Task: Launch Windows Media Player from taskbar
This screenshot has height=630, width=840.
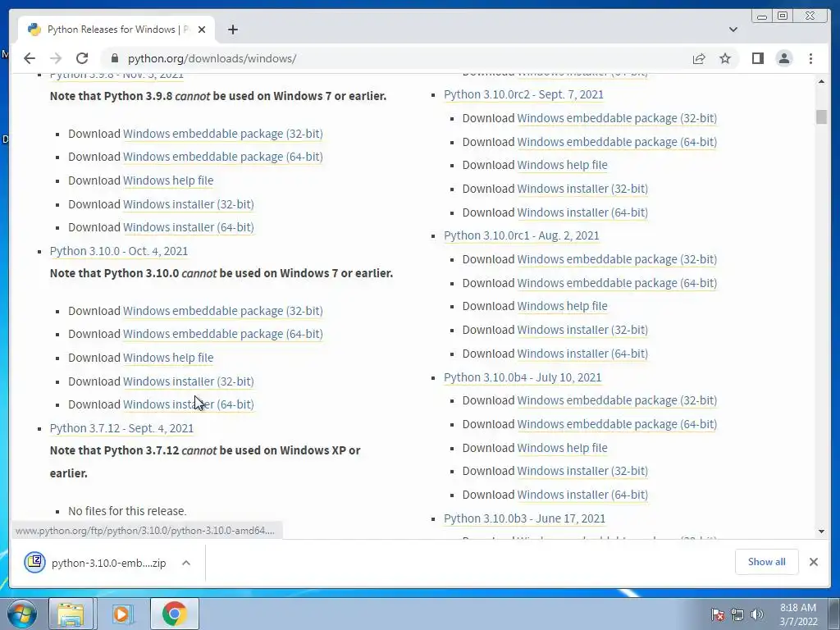Action: coord(121,614)
